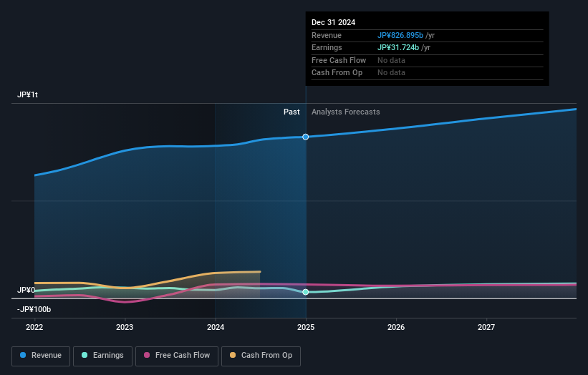Click the Past label on the chart
The width and height of the screenshot is (588, 375).
(291, 112)
